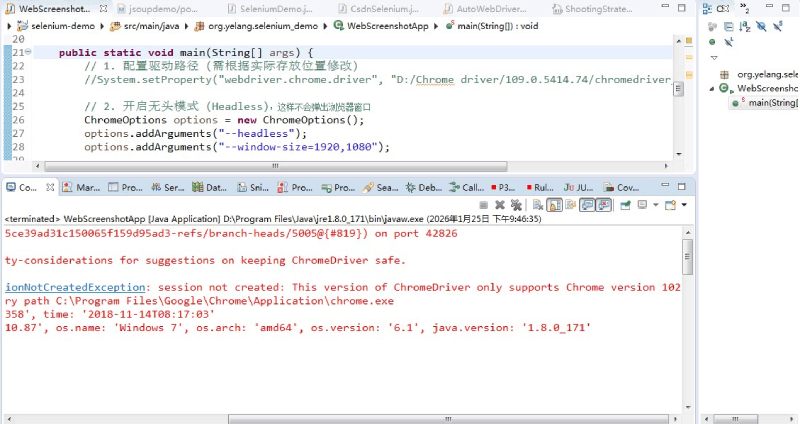Collapse the WebScreenshotApp class in Outline
The height and width of the screenshot is (424, 800).
point(713,88)
